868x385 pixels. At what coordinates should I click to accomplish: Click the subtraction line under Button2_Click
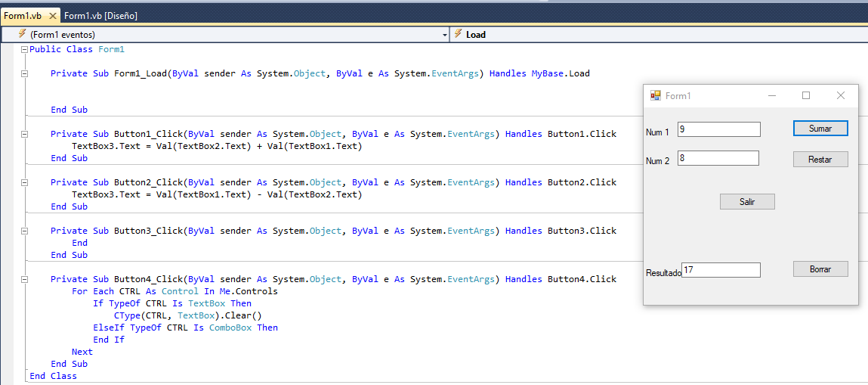coord(217,195)
